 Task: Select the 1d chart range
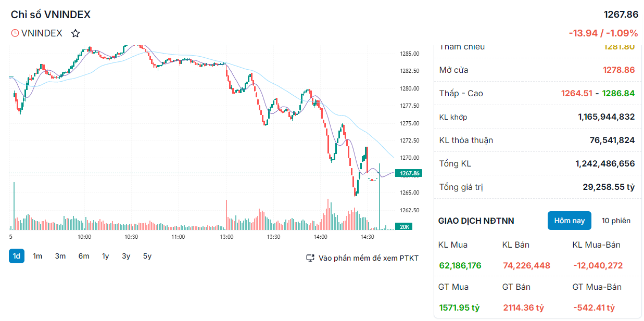point(17,256)
